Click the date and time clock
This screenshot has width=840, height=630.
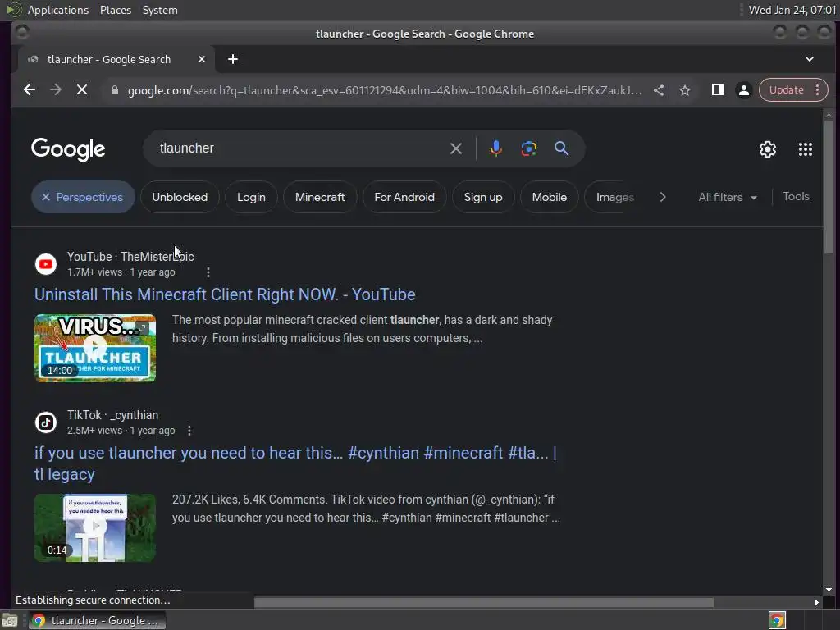pyautogui.click(x=792, y=10)
